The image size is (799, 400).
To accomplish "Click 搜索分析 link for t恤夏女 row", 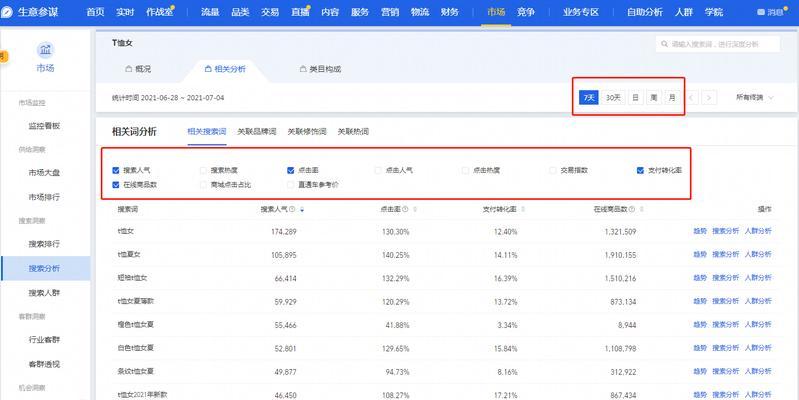I will (726, 255).
